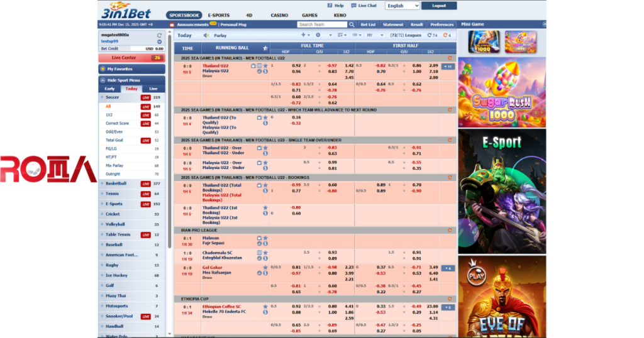Open the Statement button
Viewport: 644px width, 338px height.
click(x=393, y=25)
